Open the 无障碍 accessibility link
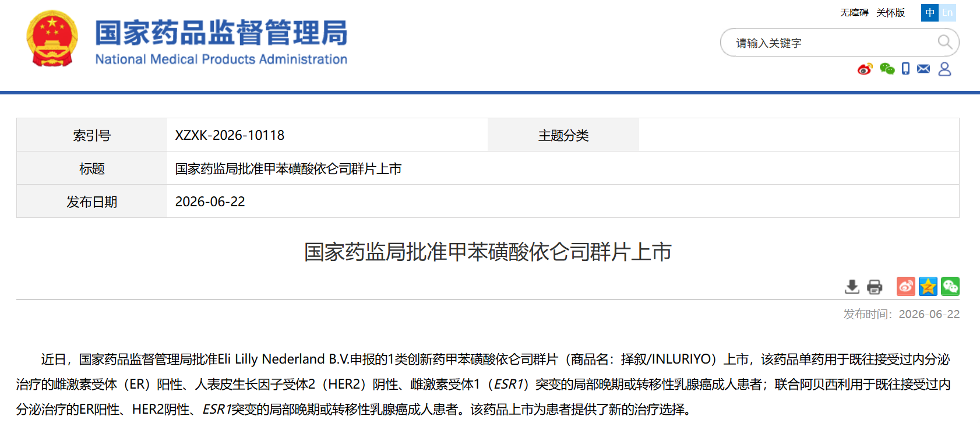 pos(854,12)
